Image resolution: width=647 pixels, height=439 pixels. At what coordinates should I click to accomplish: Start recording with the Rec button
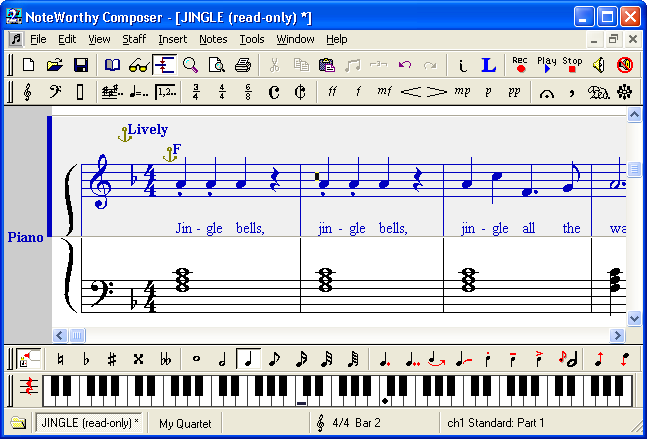[520, 65]
